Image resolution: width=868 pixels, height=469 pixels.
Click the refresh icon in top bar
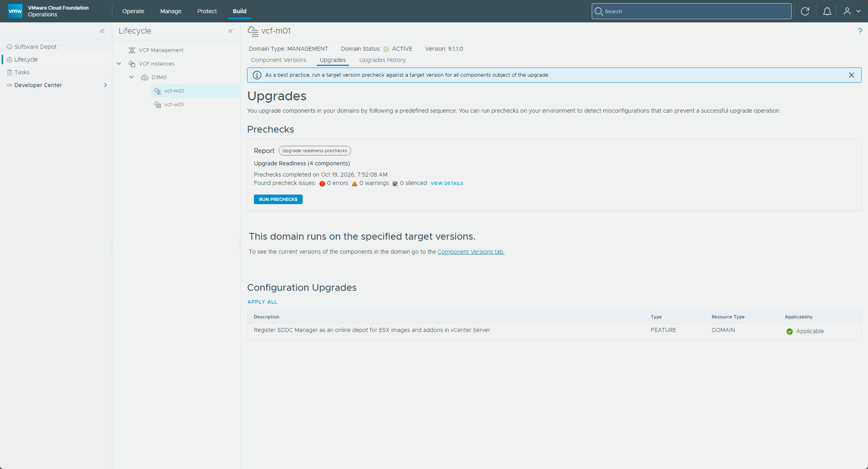[805, 11]
